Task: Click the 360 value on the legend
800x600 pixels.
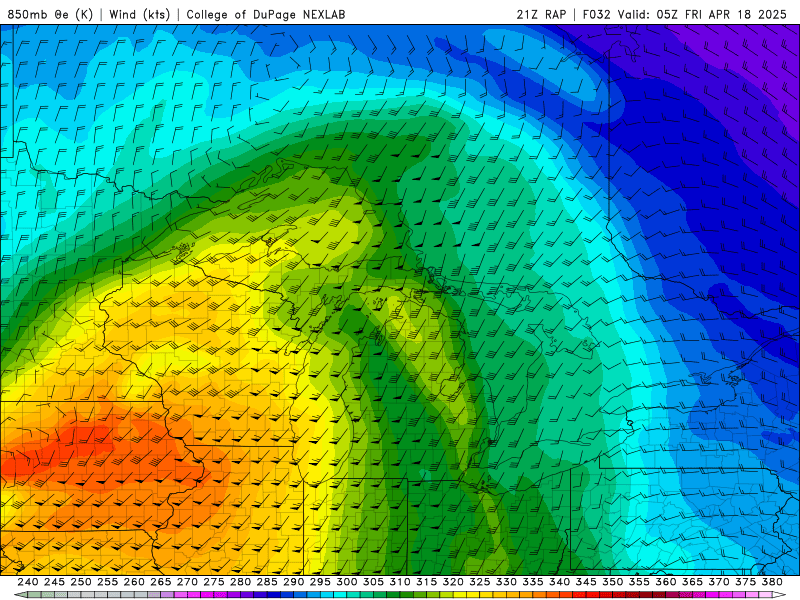Action: tap(665, 582)
